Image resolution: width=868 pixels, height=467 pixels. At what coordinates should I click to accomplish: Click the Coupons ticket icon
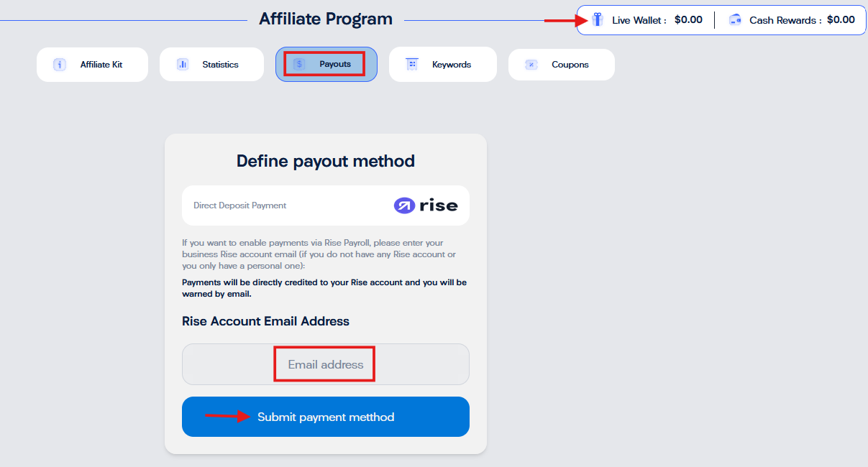point(531,65)
